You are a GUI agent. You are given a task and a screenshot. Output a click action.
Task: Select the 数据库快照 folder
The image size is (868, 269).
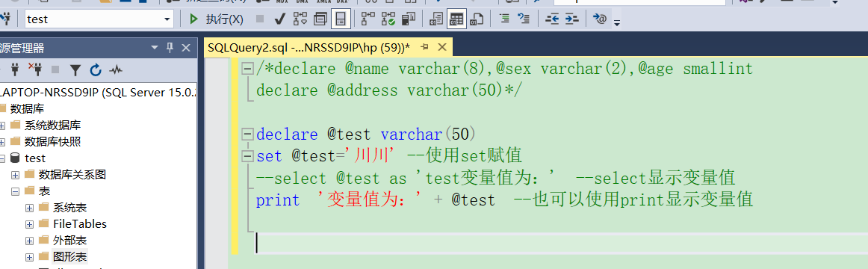click(x=52, y=142)
